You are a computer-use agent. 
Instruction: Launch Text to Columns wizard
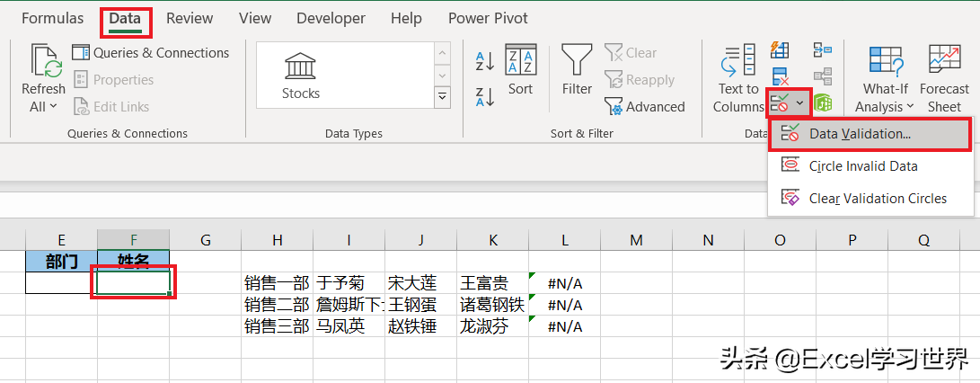coord(738,79)
